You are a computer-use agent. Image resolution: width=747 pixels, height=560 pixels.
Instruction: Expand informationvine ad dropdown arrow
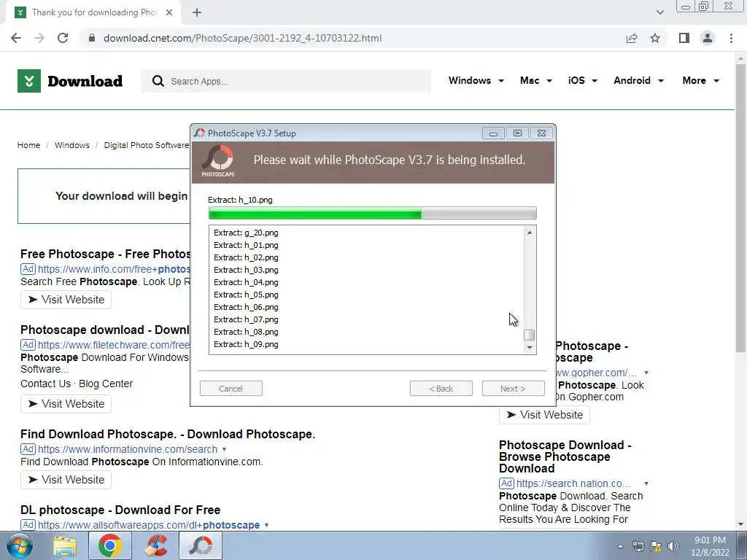[x=224, y=449]
